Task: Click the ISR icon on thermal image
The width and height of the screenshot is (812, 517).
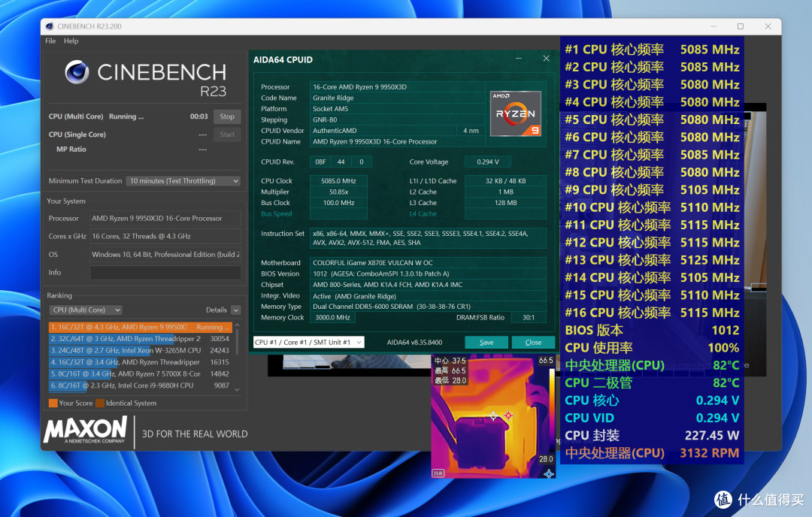Action: pyautogui.click(x=438, y=473)
